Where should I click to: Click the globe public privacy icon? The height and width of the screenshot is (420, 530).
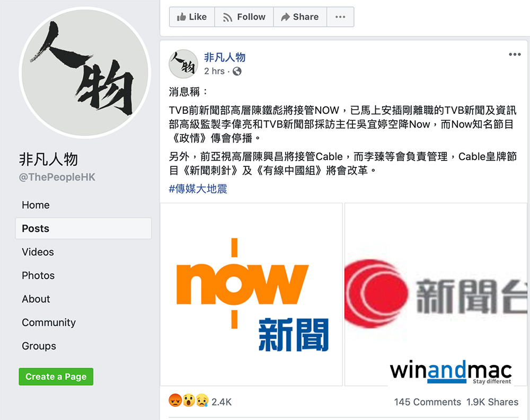click(237, 72)
